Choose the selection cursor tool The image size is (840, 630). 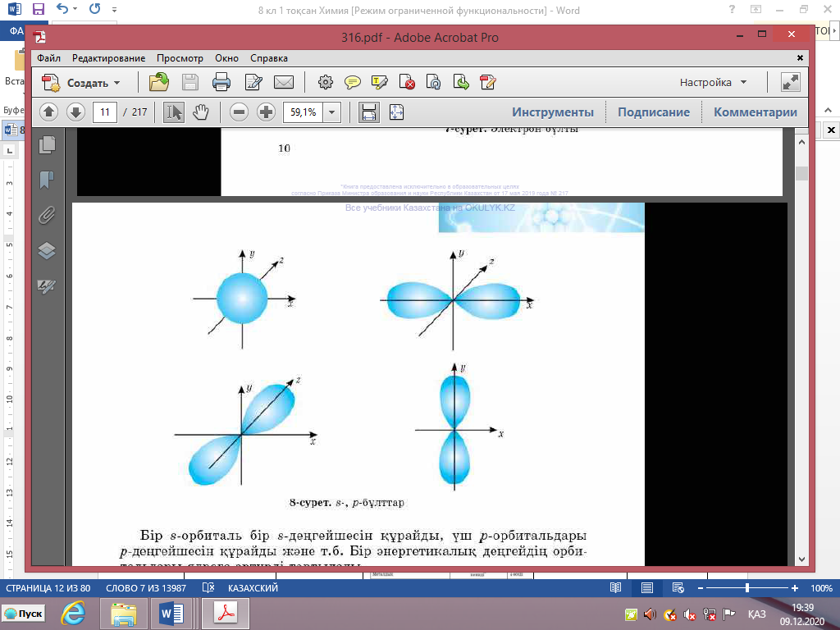click(174, 112)
